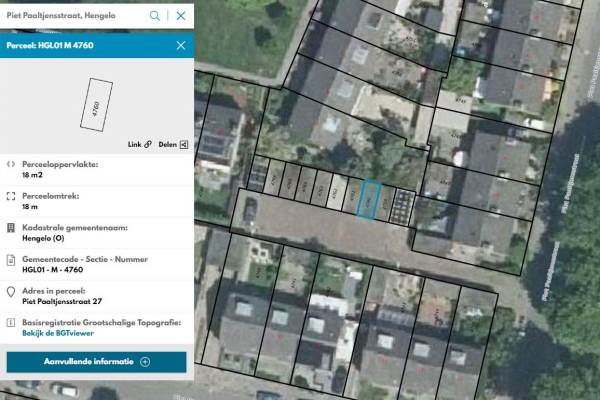Click the Perceelomtrek perimeter icon
The image size is (600, 400).
[10, 196]
